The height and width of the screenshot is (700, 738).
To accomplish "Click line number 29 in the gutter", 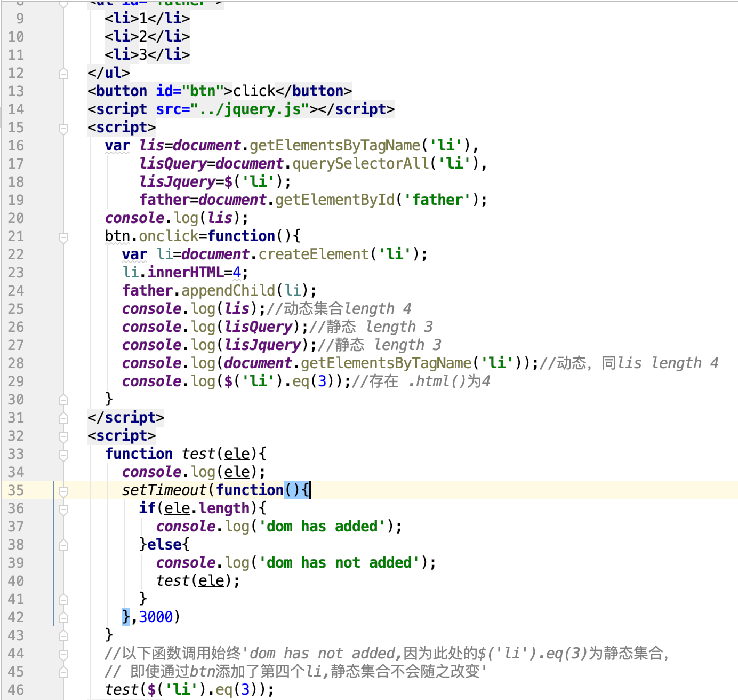I will pos(16,381).
